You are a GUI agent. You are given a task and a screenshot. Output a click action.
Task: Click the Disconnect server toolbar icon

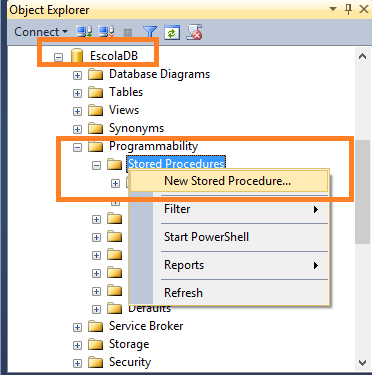(x=106, y=32)
